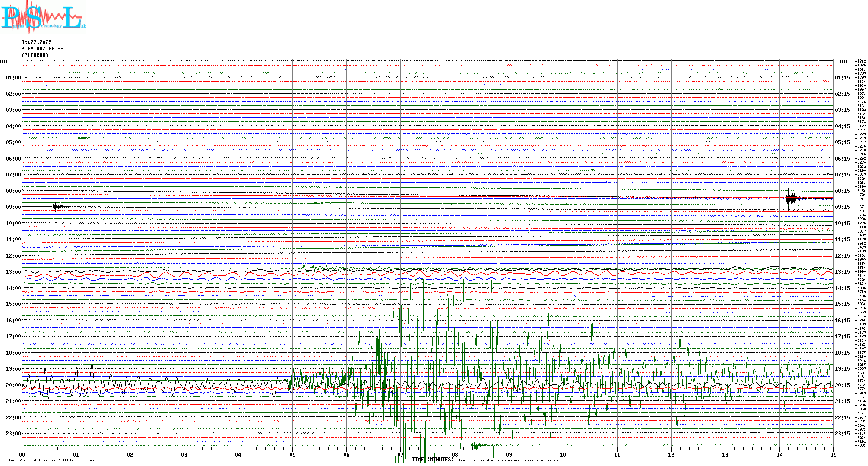Click the 09:00 left hour label
This screenshot has height=466, width=868.
[x=13, y=207]
